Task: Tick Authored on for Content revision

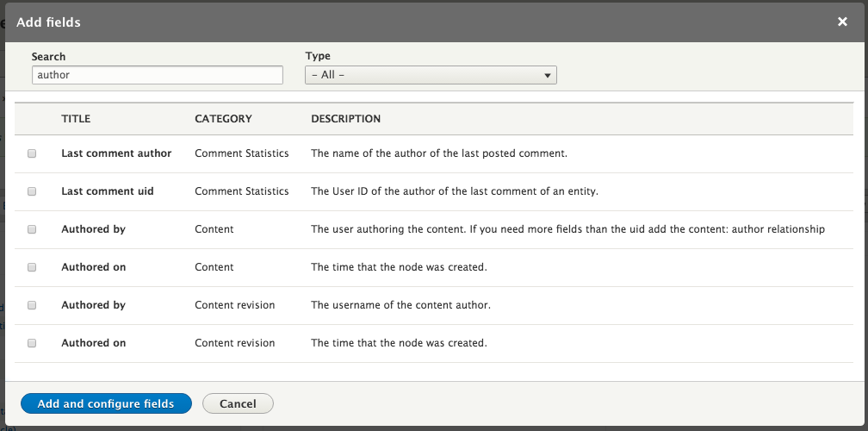Action: [32, 343]
